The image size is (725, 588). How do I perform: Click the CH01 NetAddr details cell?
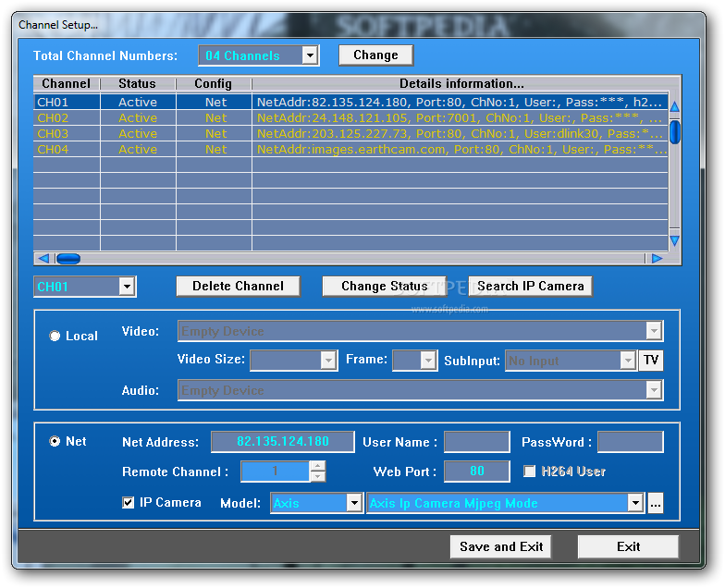460,102
